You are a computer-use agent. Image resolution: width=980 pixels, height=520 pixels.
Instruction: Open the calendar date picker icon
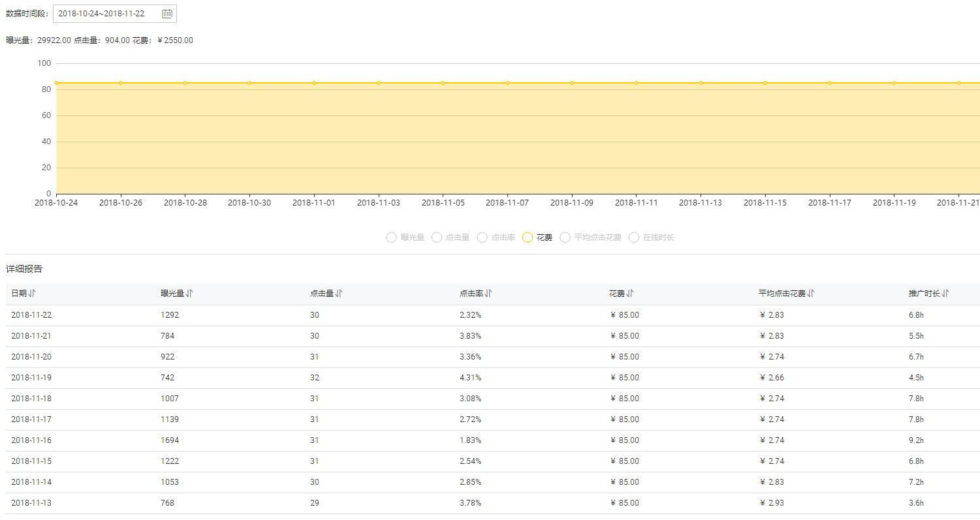coord(167,14)
